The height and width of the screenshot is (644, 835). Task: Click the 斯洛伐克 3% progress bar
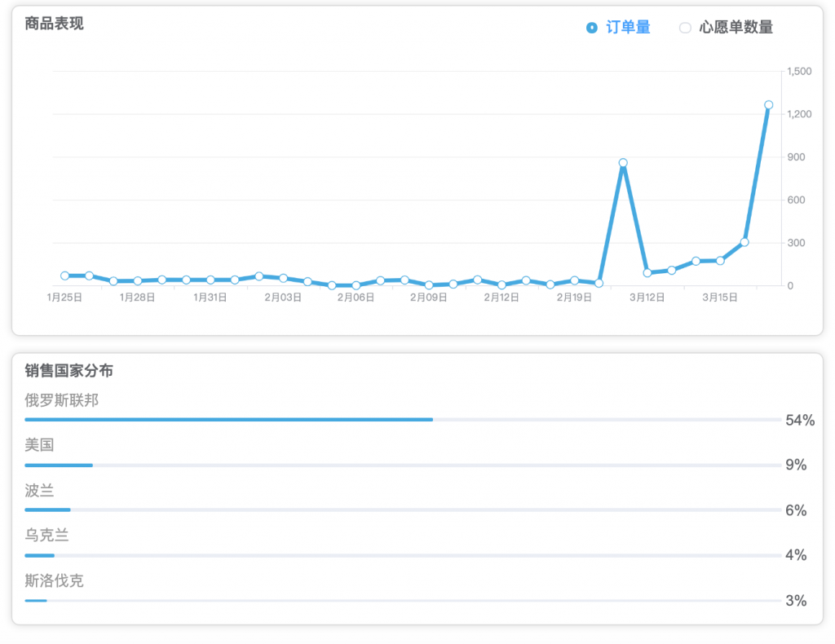coord(403,601)
